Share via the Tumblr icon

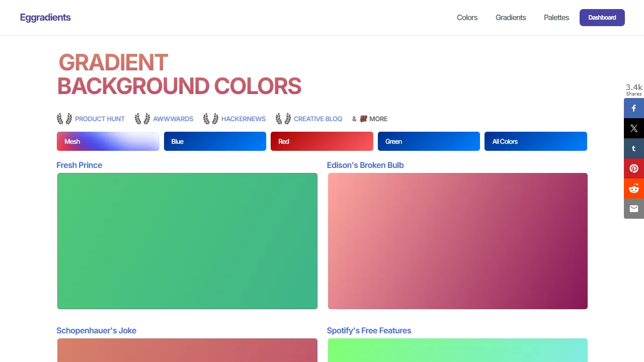633,148
